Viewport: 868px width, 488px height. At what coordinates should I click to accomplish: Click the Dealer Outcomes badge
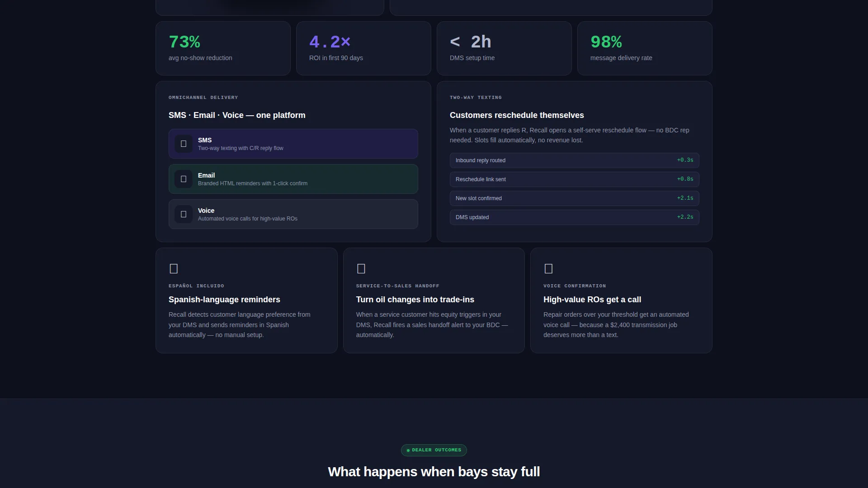[434, 450]
